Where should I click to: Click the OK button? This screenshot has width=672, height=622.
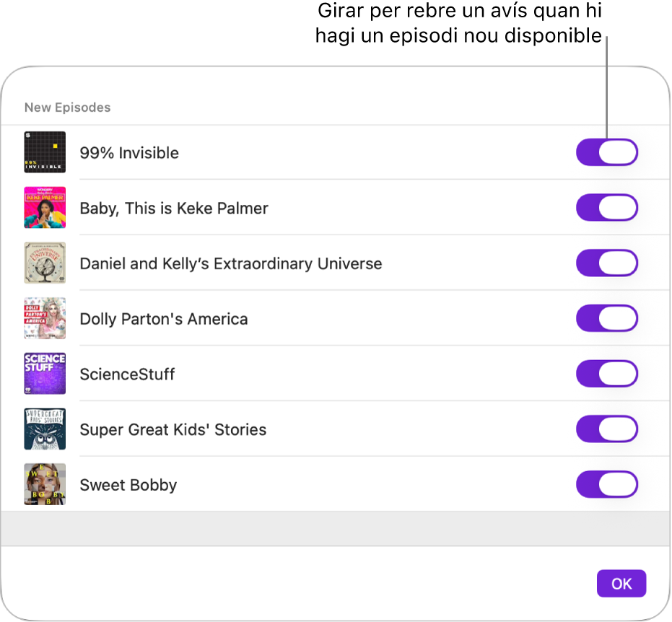coord(621,583)
